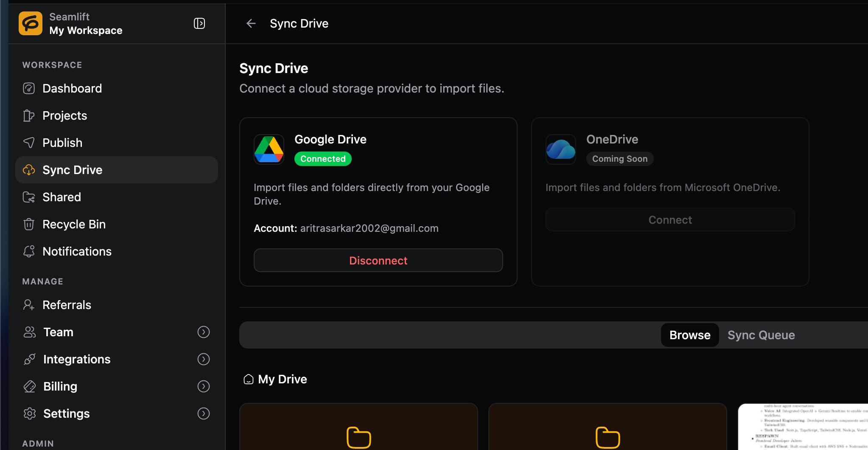Switch to the Browse tab
The width and height of the screenshot is (868, 450).
pyautogui.click(x=690, y=335)
